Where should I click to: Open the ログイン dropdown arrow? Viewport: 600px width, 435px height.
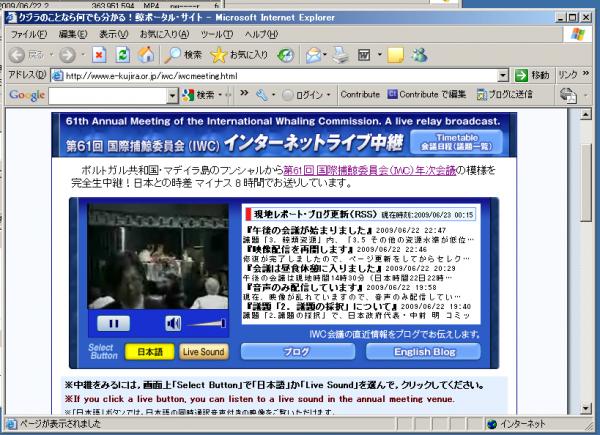[328, 95]
